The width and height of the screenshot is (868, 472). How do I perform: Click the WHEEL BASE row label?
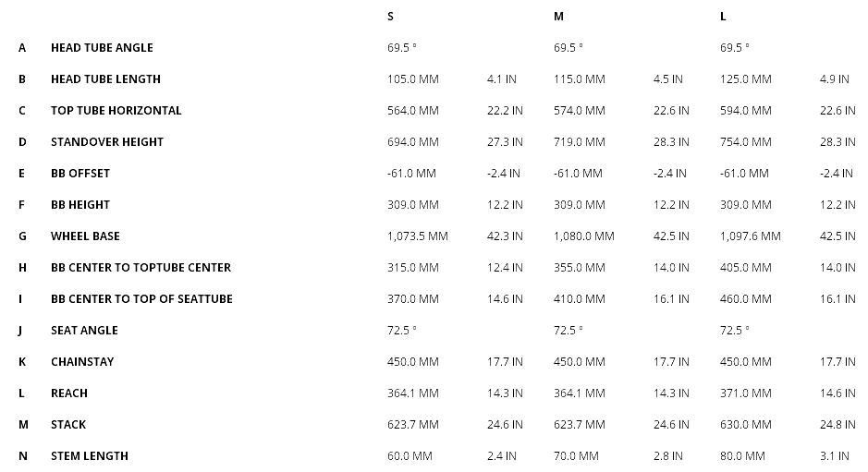pyautogui.click(x=85, y=236)
